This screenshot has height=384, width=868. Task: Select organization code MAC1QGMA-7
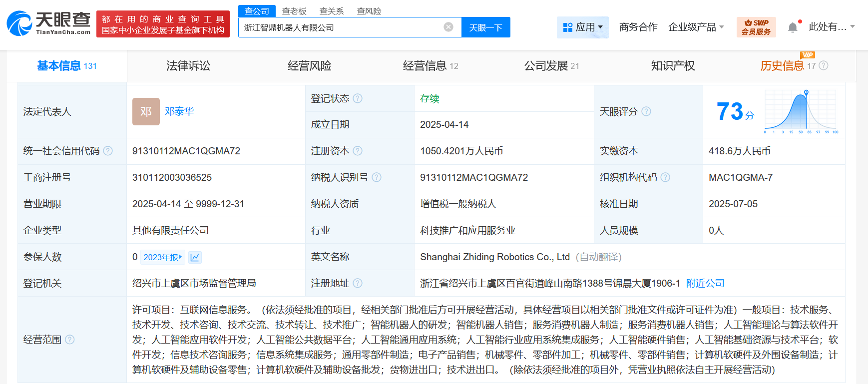pyautogui.click(x=741, y=177)
